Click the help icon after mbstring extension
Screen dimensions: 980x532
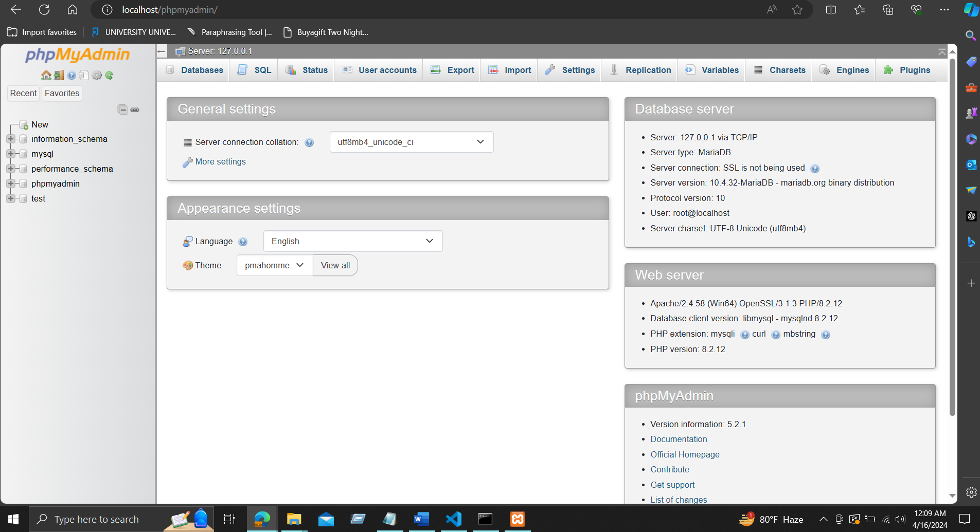(826, 335)
